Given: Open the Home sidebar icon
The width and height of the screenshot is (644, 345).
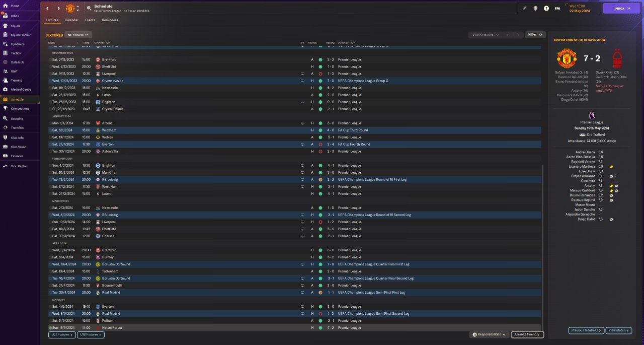Looking at the screenshot, I should pyautogui.click(x=5, y=6).
